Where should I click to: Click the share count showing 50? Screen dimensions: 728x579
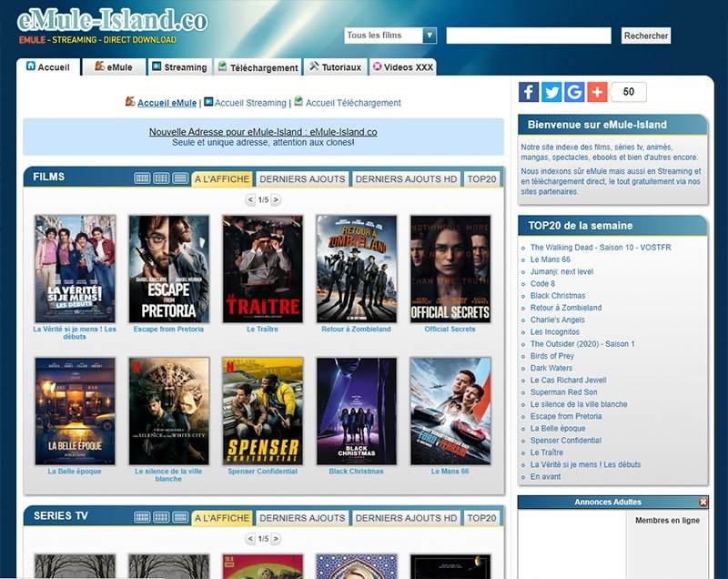(x=629, y=92)
